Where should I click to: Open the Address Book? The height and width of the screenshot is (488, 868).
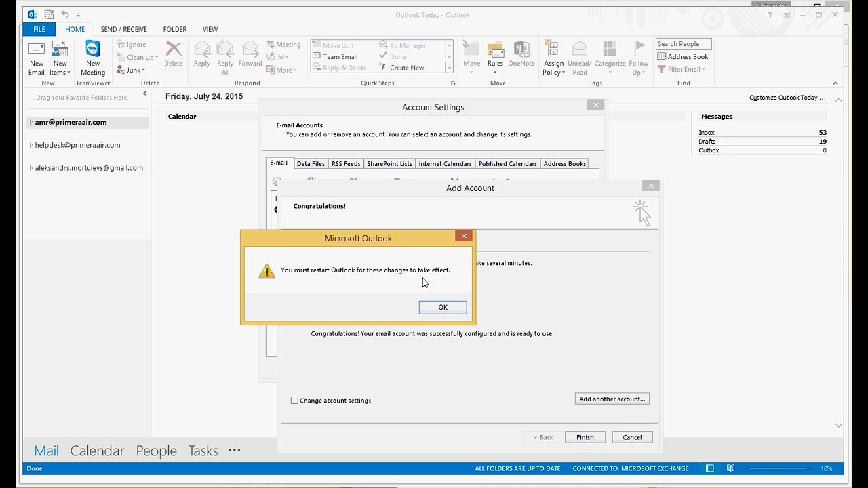coord(683,57)
